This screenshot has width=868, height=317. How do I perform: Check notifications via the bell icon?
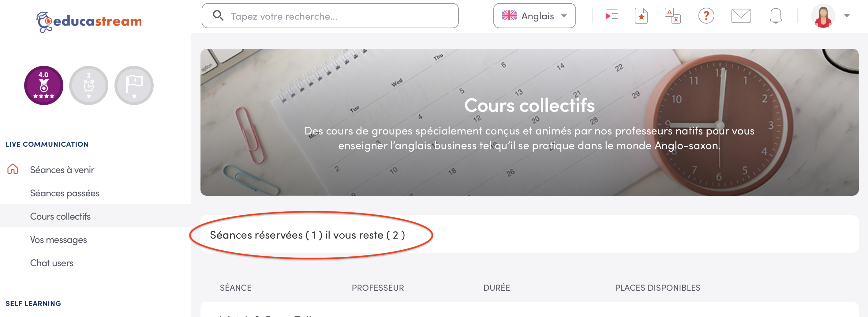coord(775,16)
